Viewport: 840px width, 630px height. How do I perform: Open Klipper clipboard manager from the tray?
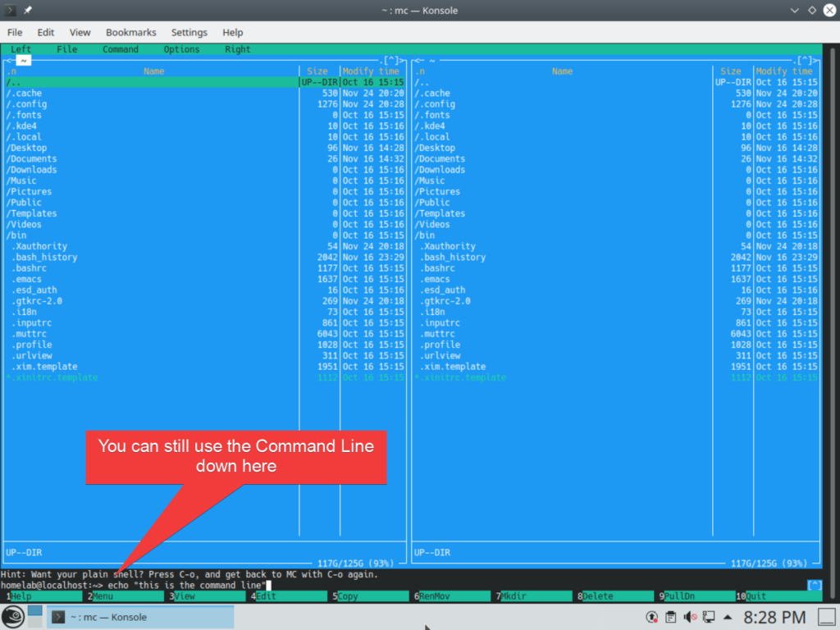pos(671,616)
